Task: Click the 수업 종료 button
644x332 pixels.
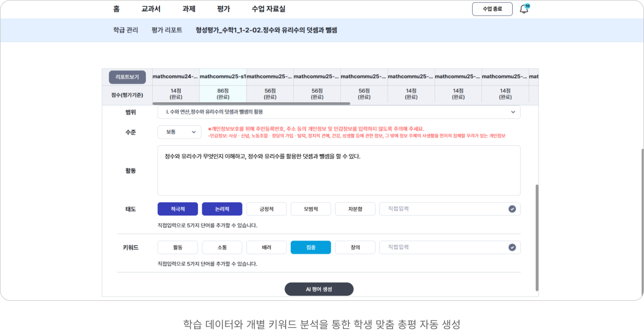Action: [492, 9]
